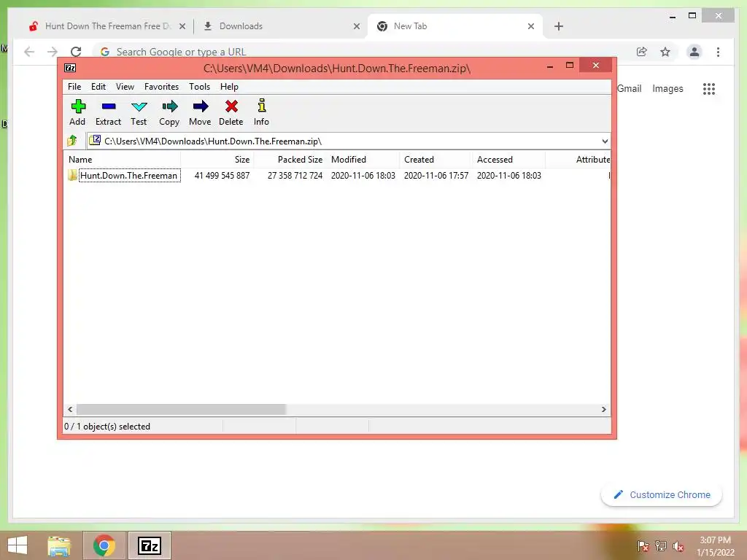The width and height of the screenshot is (747, 560).
Task: Click the 7z logo in title bar
Action: [x=70, y=68]
